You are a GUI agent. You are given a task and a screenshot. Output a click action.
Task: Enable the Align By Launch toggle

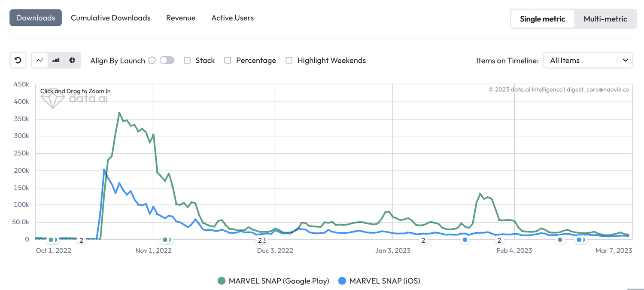(x=167, y=60)
